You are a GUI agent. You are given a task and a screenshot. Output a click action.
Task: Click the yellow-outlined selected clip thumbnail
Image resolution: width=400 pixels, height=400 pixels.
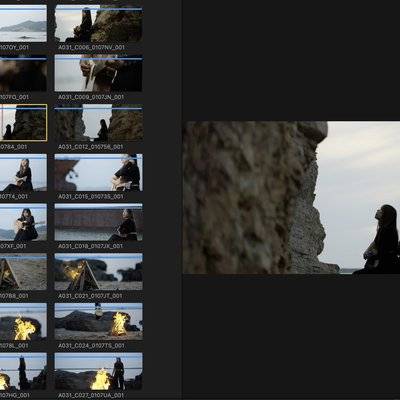pos(23,123)
